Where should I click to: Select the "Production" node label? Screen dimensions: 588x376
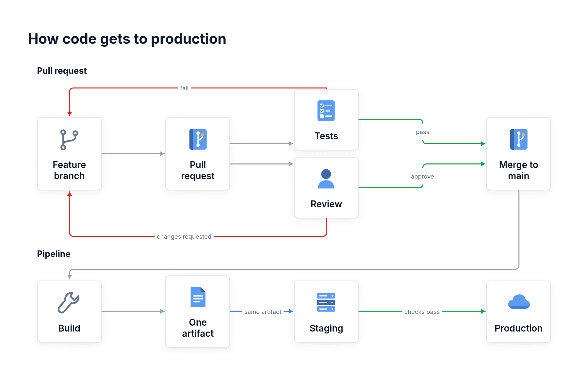[519, 328]
